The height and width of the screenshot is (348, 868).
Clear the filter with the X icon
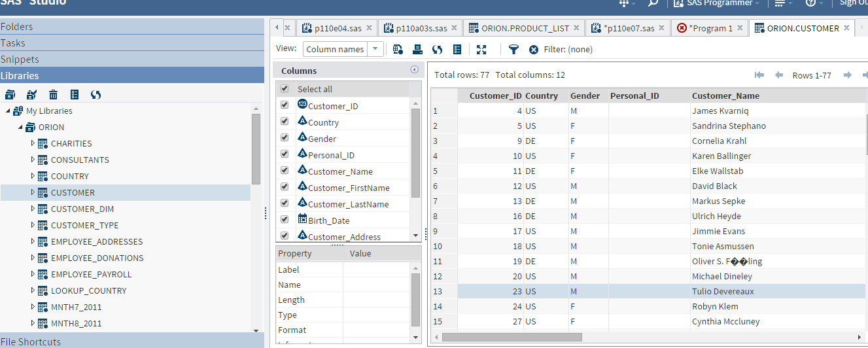534,49
